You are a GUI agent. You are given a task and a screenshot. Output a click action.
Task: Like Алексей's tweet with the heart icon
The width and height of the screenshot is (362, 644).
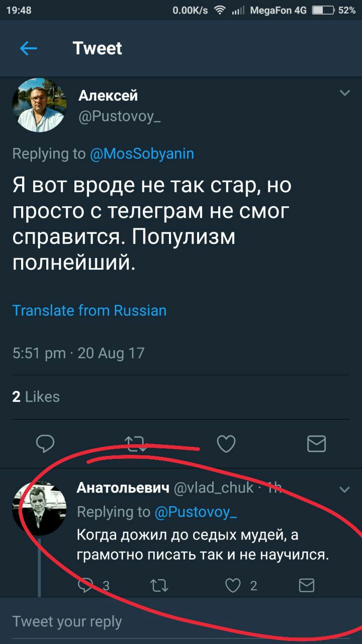(x=226, y=443)
